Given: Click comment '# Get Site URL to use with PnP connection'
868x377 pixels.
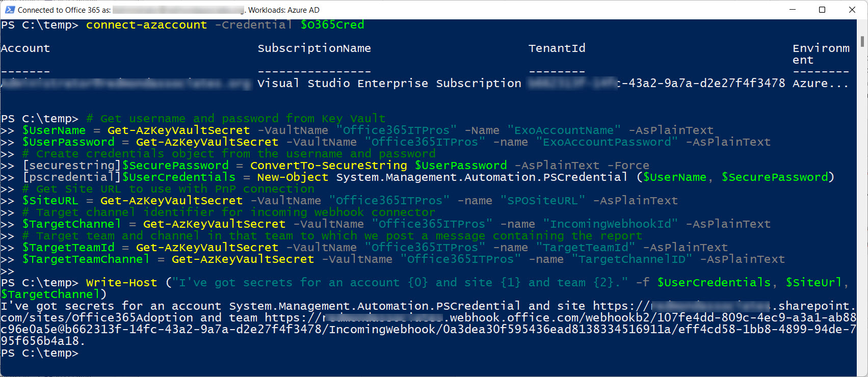Looking at the screenshot, I should 168,189.
